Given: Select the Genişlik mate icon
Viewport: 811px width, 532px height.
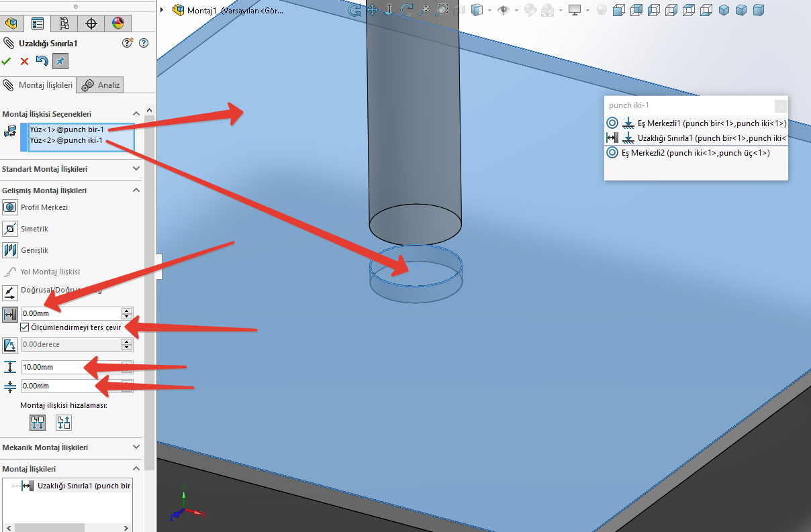Looking at the screenshot, I should point(9,250).
